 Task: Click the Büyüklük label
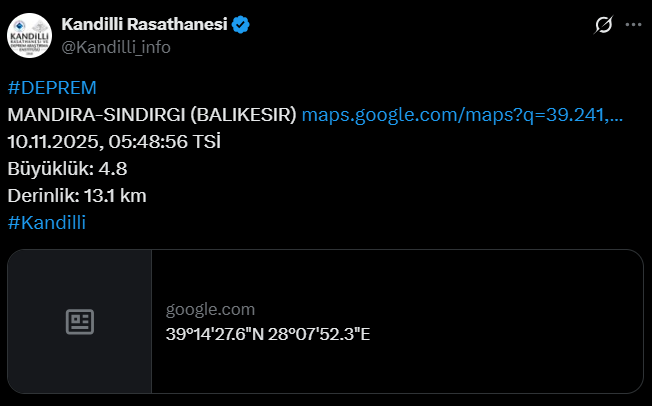coord(49,168)
